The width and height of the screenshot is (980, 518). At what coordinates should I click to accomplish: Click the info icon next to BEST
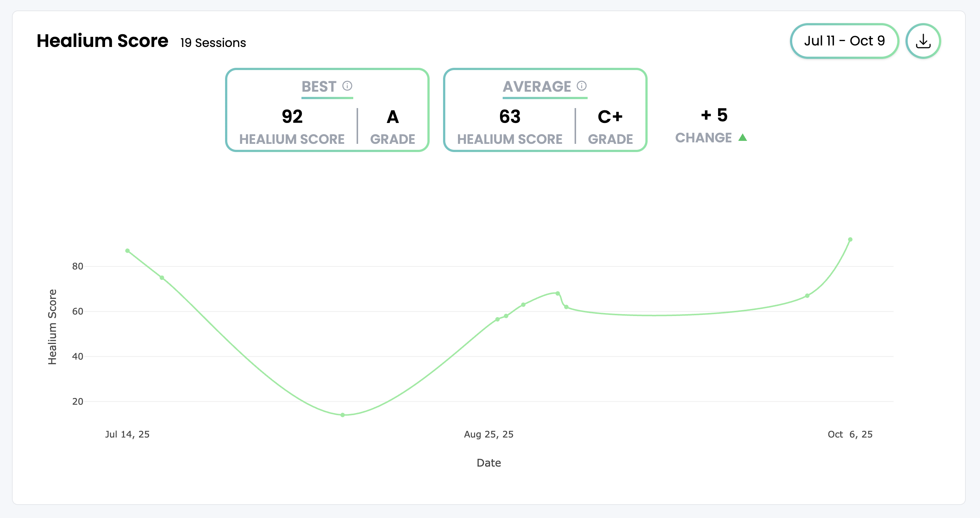(347, 86)
